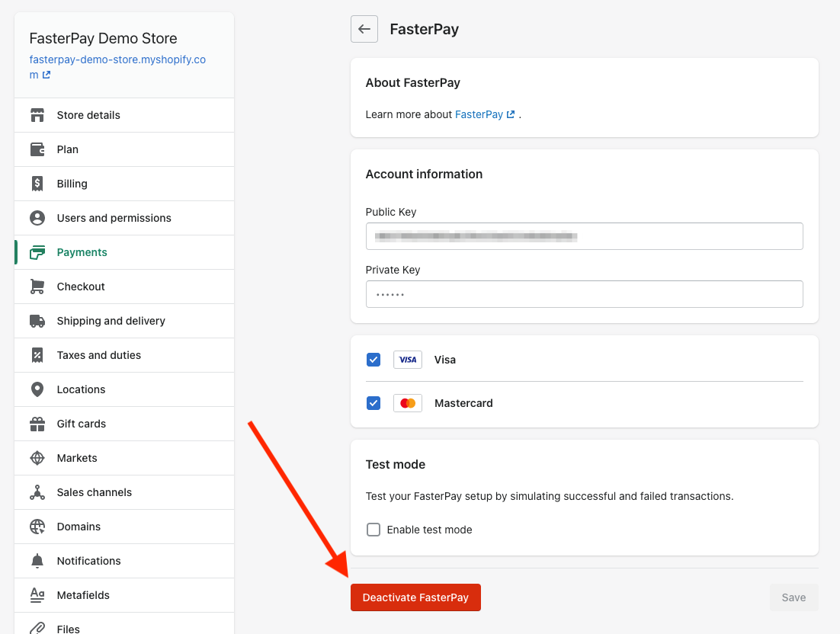Open Gift cards settings
Screen dimensions: 840x634
124,424
